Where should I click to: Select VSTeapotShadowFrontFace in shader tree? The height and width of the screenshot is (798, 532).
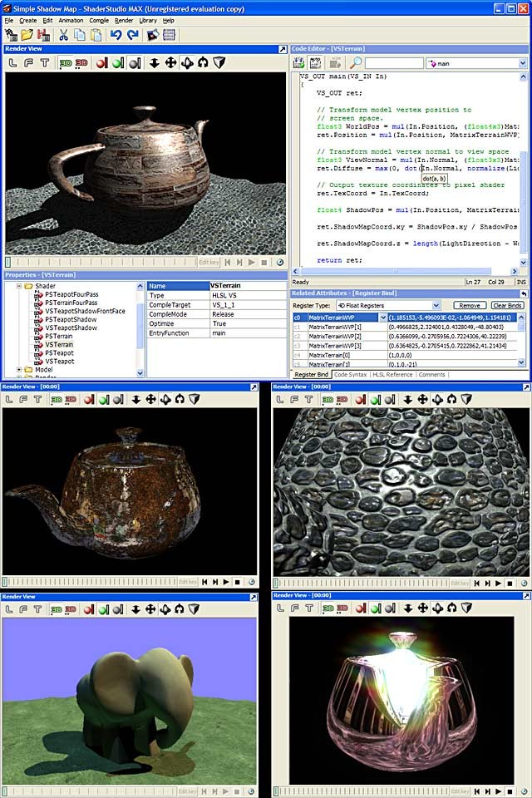tap(85, 311)
